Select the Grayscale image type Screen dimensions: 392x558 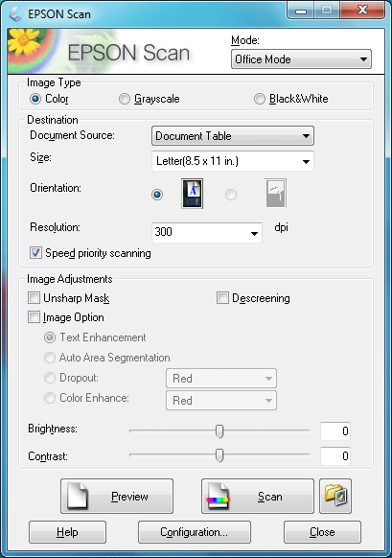click(x=125, y=99)
